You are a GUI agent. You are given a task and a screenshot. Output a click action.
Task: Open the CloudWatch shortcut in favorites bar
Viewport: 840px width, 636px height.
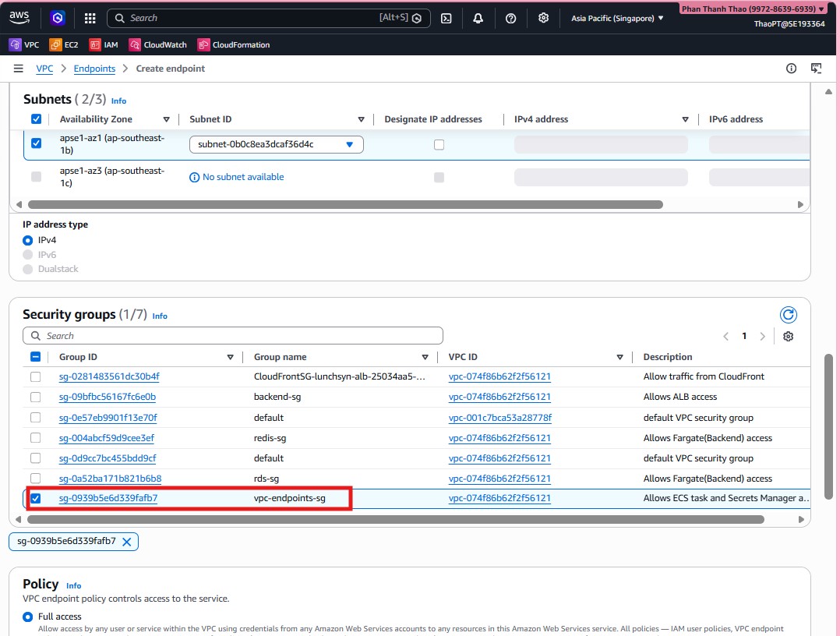pos(158,45)
